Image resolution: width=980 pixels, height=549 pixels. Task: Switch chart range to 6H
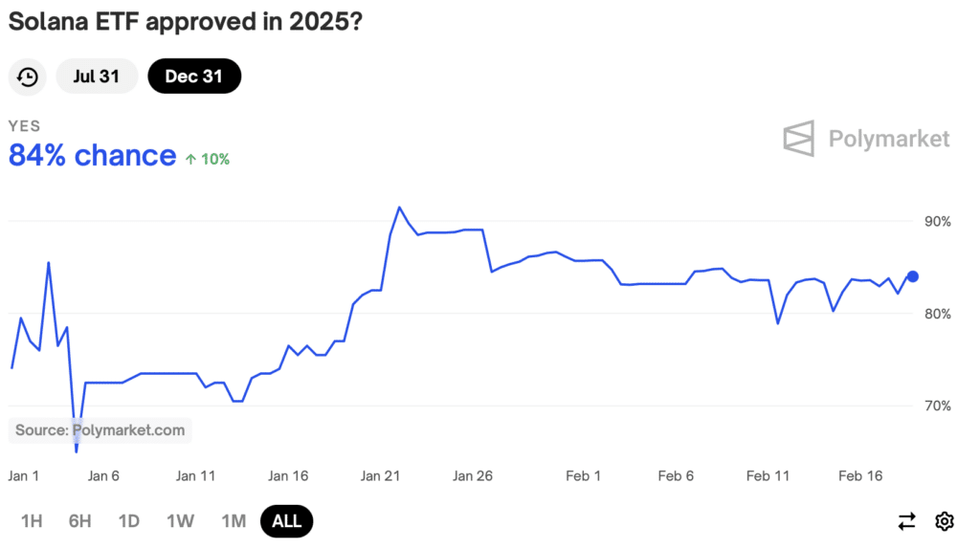click(80, 521)
